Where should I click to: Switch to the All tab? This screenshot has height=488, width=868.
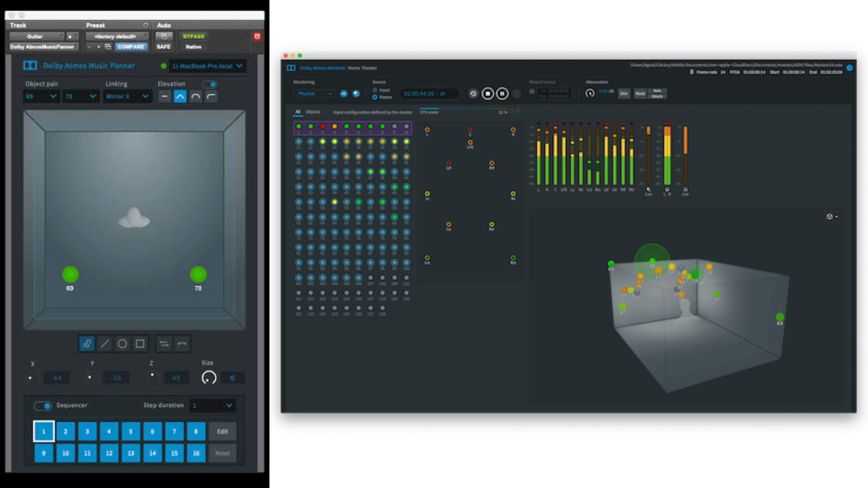coord(297,112)
